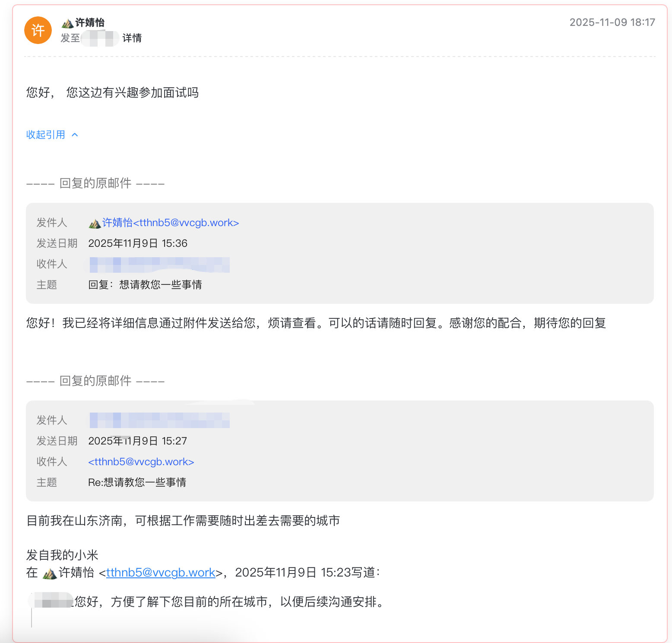The image size is (672, 643).
Task: Collapse the quoted email via 收起引用
Action: click(45, 134)
